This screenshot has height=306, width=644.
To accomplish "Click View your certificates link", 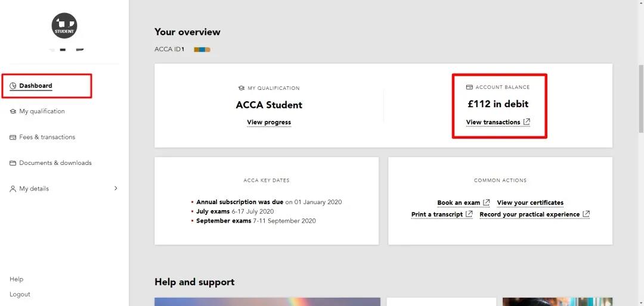I will coord(530,202).
